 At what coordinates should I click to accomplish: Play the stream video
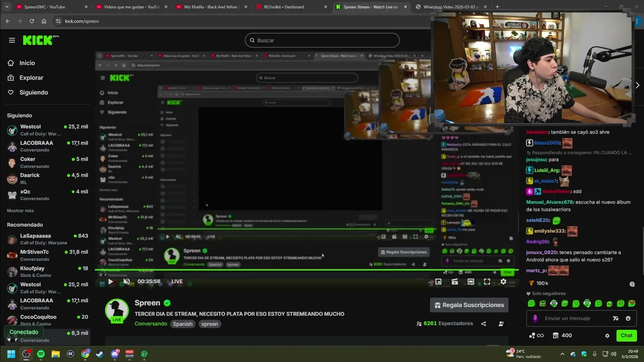click(111, 282)
